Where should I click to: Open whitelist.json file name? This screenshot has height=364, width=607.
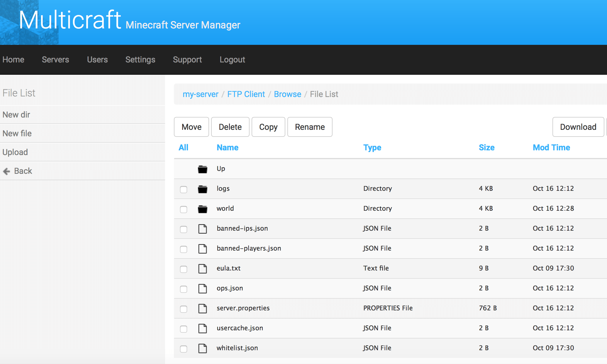click(237, 348)
